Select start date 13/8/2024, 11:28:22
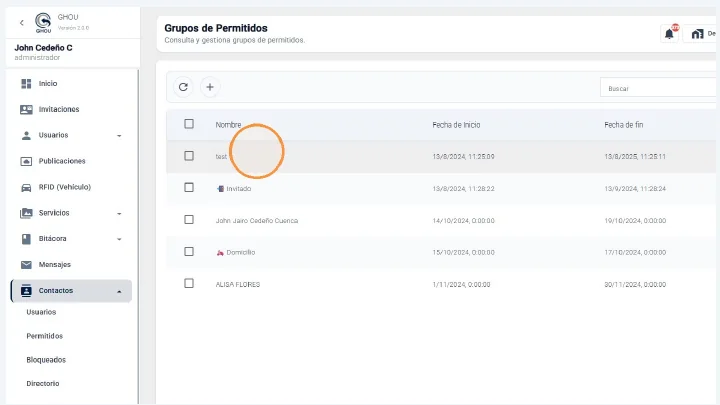This screenshot has height=405, width=720. 463,189
